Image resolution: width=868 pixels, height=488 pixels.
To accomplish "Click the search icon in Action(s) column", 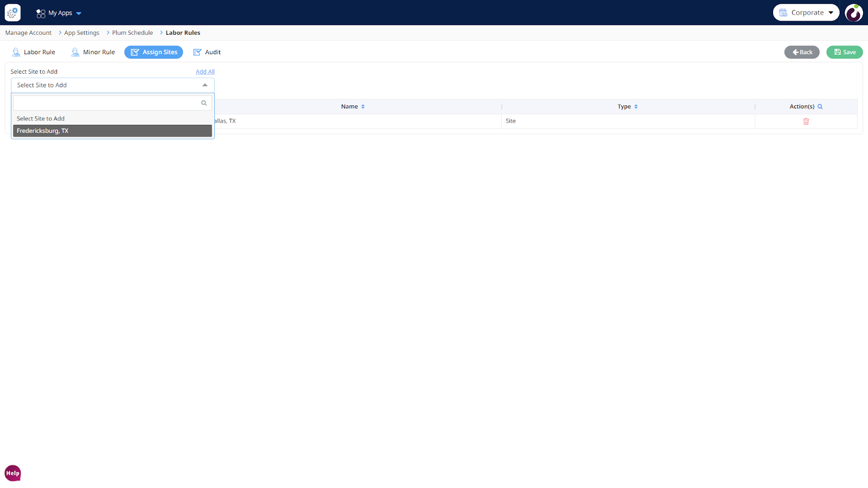I will [x=820, y=107].
